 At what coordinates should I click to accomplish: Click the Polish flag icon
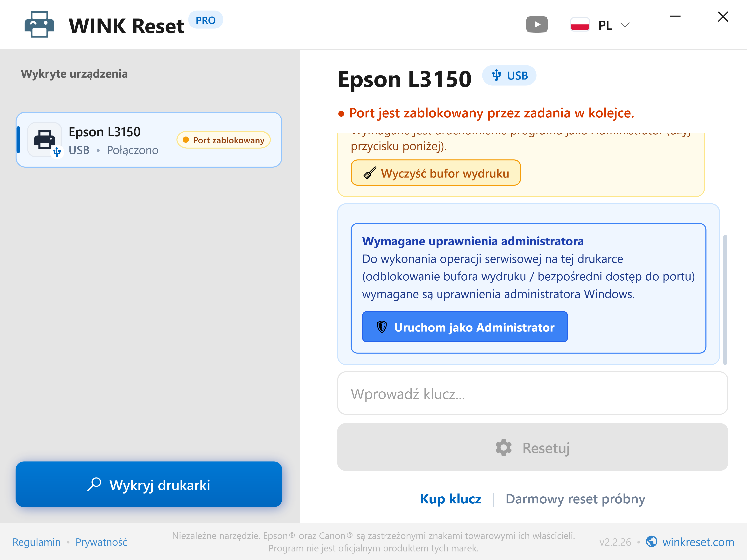[580, 25]
